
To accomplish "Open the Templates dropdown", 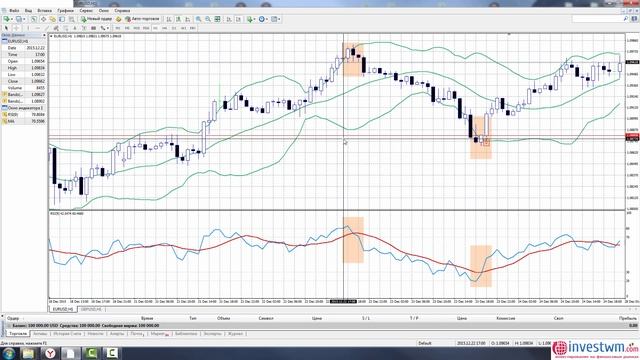I will pos(276,19).
